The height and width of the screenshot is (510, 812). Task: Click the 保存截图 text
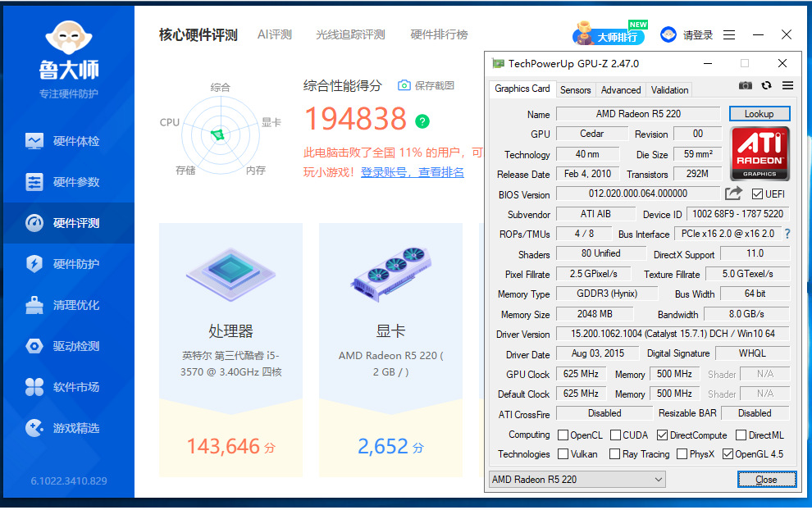[435, 85]
